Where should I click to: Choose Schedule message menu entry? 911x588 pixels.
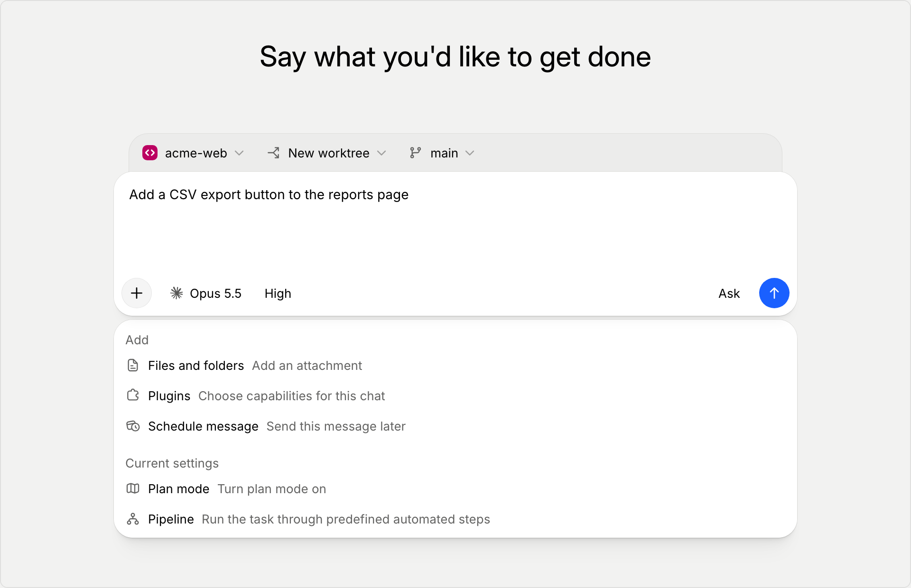(455, 426)
